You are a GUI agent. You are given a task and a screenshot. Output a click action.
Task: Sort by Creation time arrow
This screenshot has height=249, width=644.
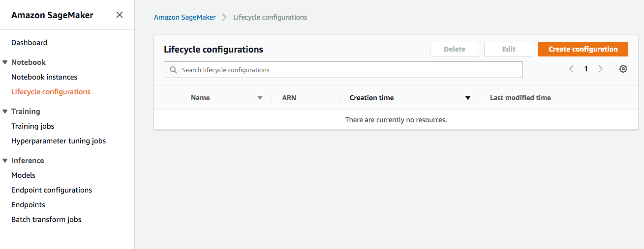pos(468,98)
